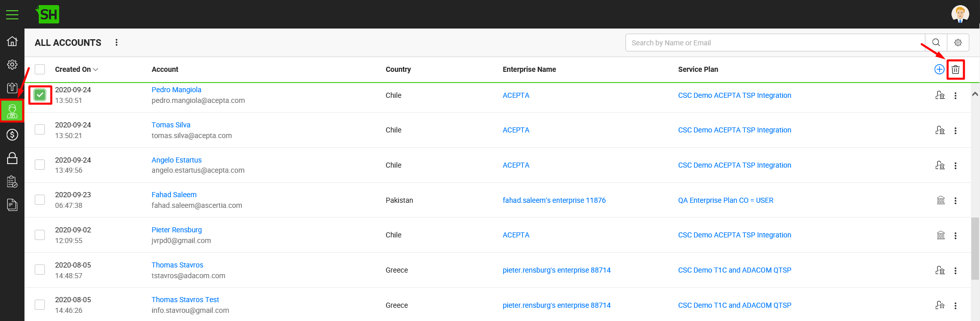
Task: Click the enterprise building icon for Pieter Rensburg
Action: point(941,235)
